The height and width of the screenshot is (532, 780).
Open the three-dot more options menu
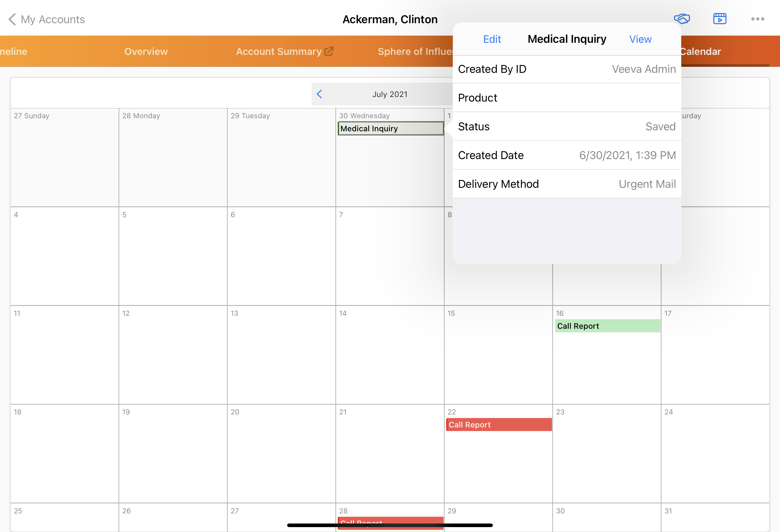(757, 19)
